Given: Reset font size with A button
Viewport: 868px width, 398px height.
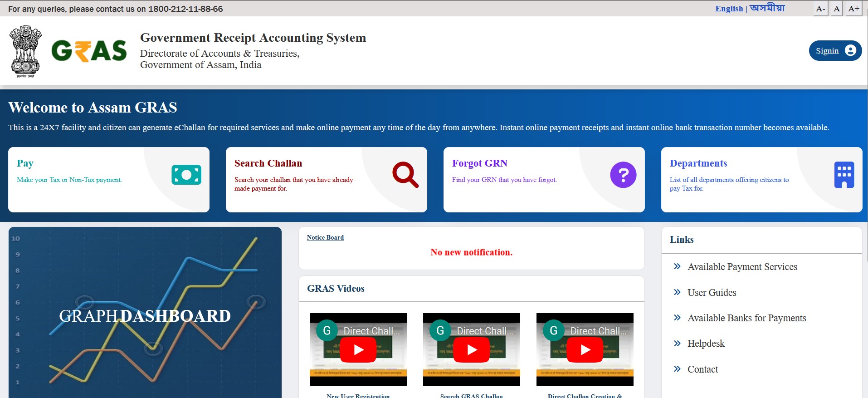Looking at the screenshot, I should (x=837, y=9).
